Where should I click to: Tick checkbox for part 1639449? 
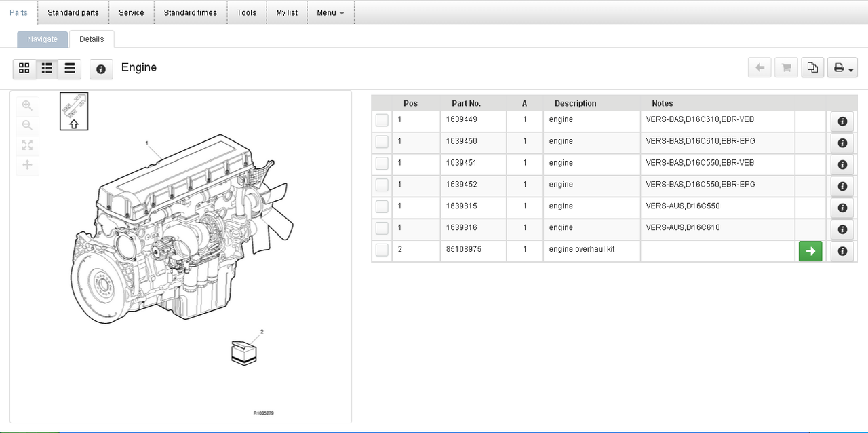tap(382, 120)
